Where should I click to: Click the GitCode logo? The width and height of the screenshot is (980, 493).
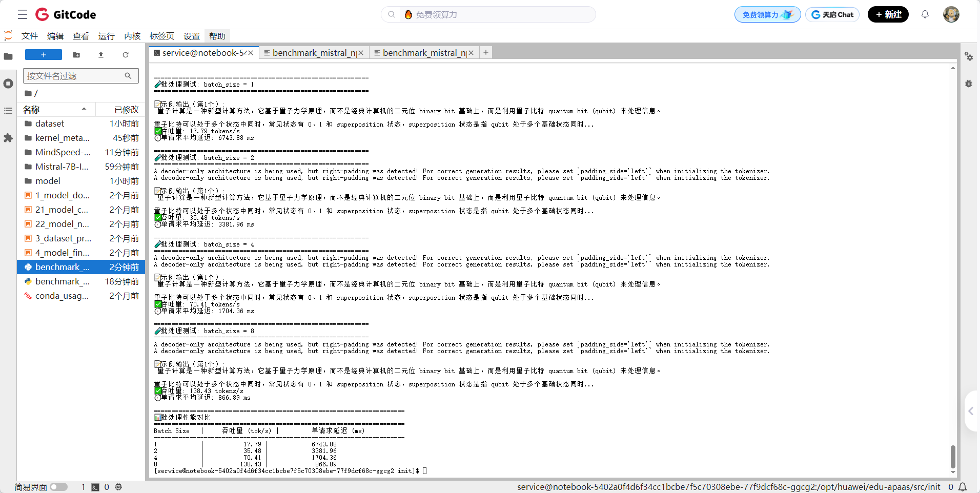(66, 14)
